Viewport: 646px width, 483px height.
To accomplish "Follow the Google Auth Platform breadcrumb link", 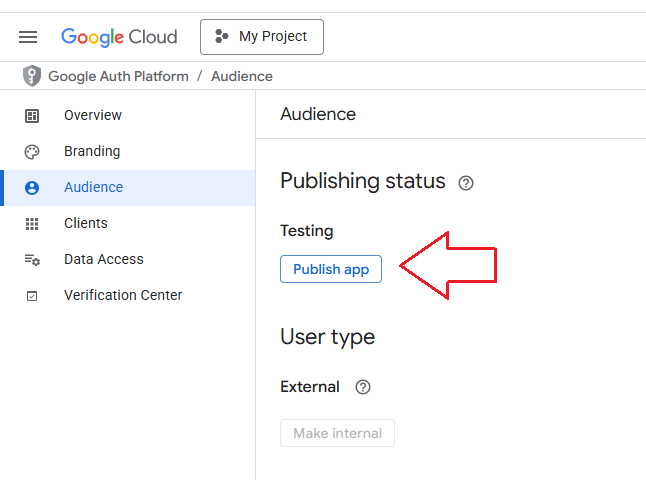I will 118,76.
